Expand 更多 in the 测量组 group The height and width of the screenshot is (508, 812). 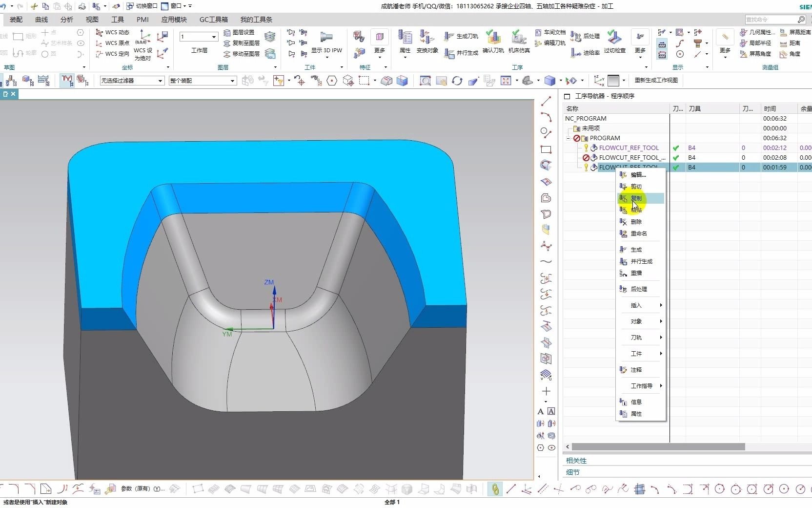click(725, 43)
